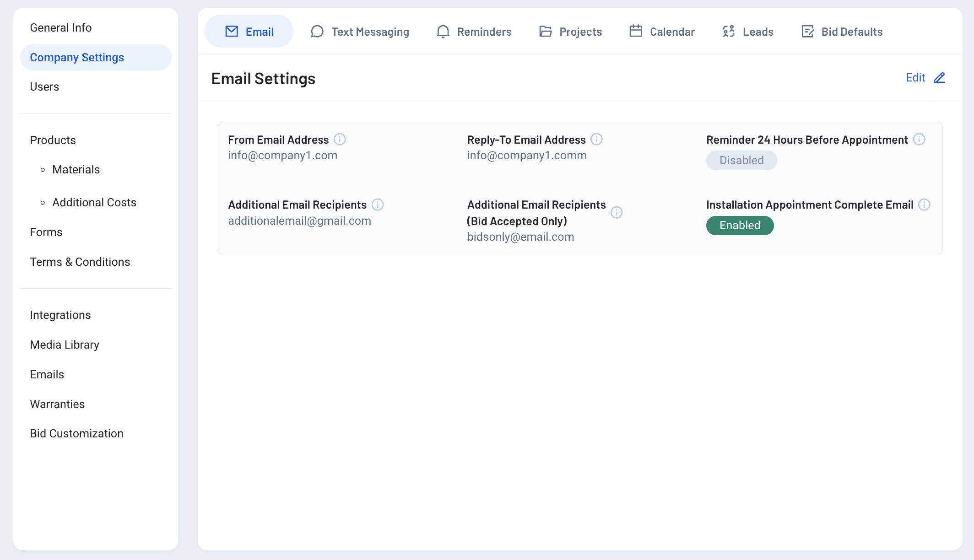
Task: Select Additional Costs under Products
Action: click(94, 203)
